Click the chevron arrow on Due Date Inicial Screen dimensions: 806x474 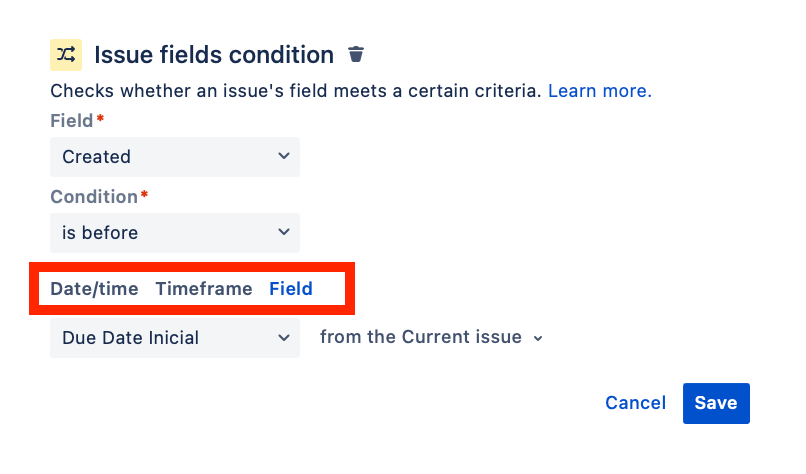pos(284,338)
